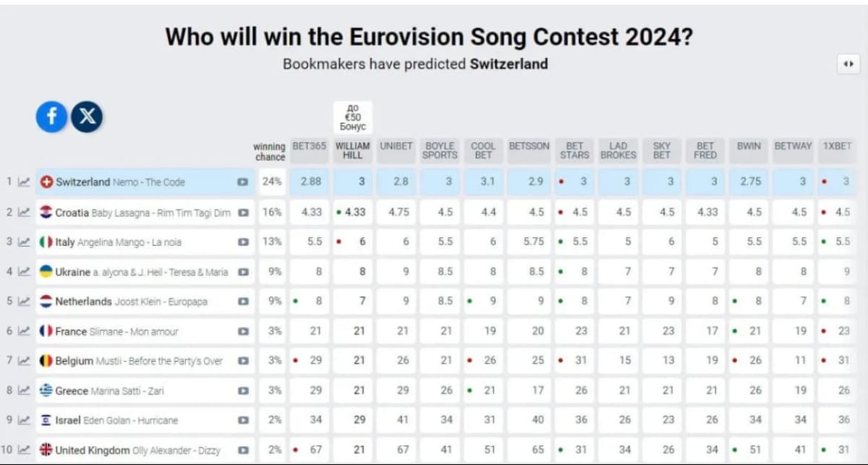Image resolution: width=868 pixels, height=465 pixels.
Task: Open Switzerland's odds history chart icon
Action: pyautogui.click(x=24, y=182)
